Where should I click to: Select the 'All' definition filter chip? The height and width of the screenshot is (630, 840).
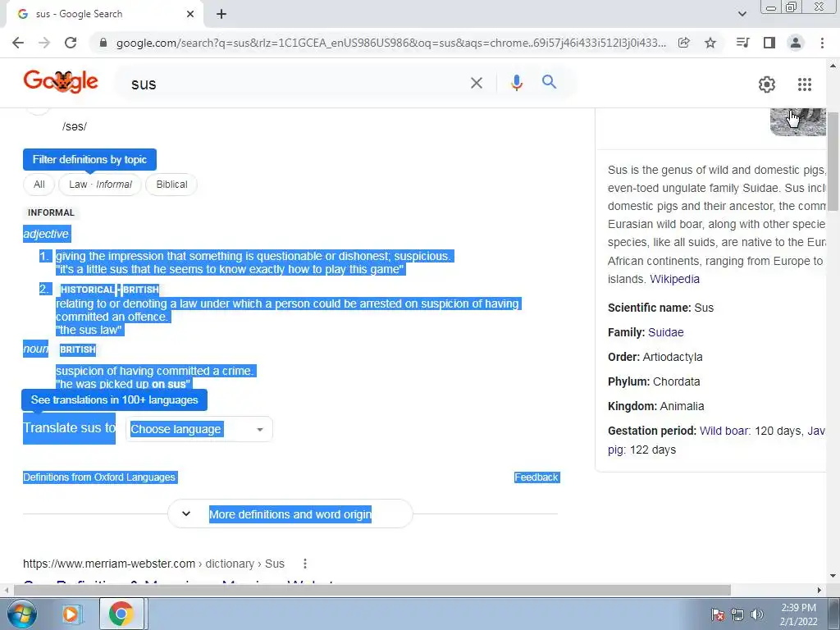(x=39, y=185)
